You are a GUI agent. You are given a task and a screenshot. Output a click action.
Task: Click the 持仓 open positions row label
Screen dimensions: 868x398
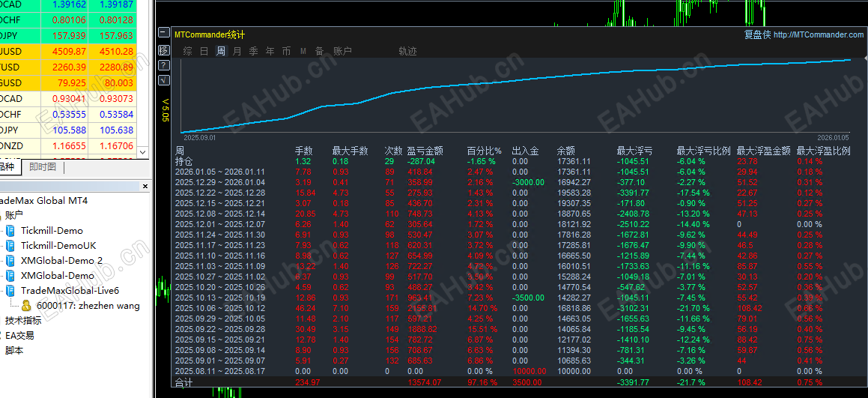click(x=183, y=161)
